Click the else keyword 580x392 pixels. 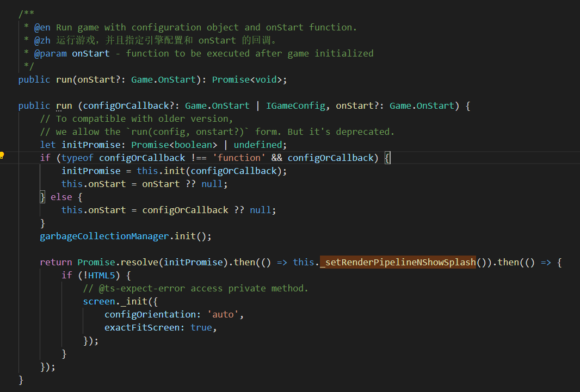(x=61, y=197)
